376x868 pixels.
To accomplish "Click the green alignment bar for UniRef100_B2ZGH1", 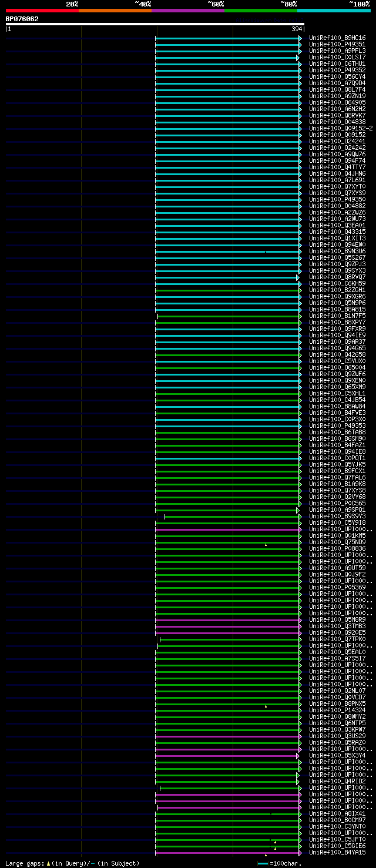I will click(228, 290).
